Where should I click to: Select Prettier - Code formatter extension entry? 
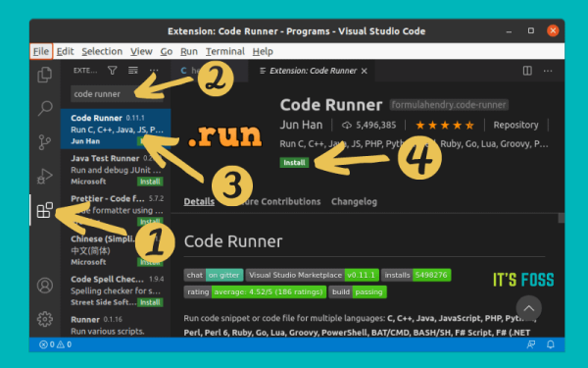click(x=116, y=210)
